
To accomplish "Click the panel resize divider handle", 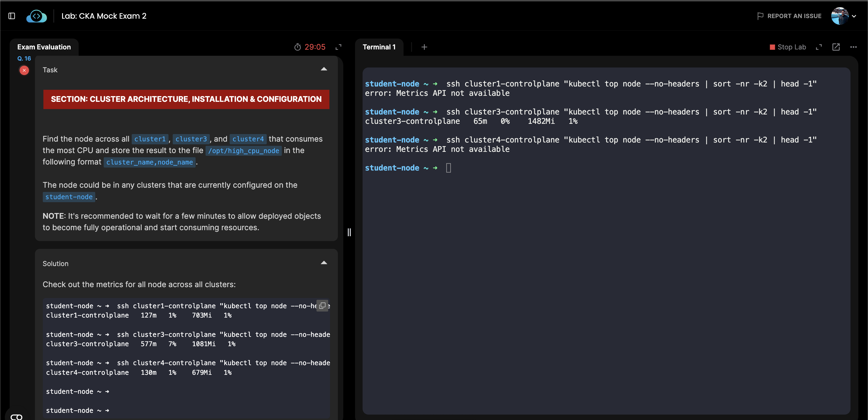I will (349, 232).
